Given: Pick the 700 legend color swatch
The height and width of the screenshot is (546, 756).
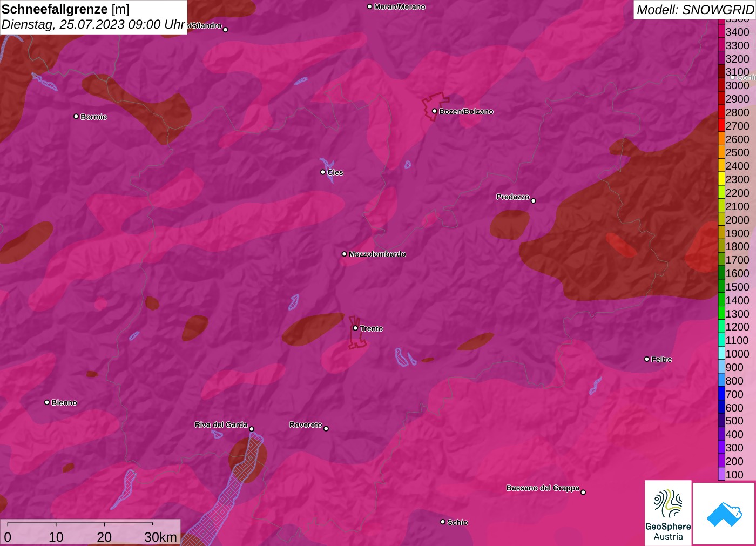Looking at the screenshot, I should point(721,394).
